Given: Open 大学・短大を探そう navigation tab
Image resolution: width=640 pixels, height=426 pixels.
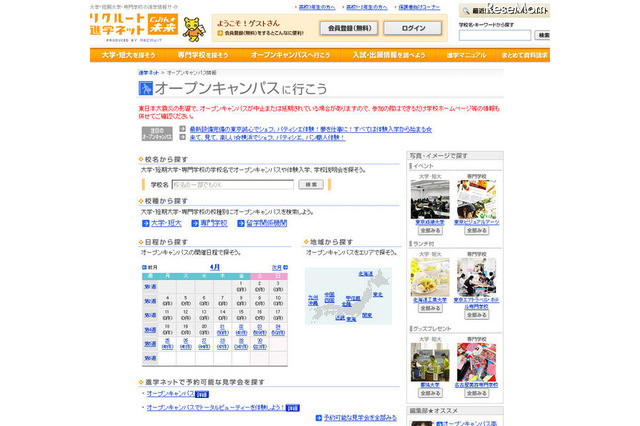Looking at the screenshot, I should click(x=128, y=55).
